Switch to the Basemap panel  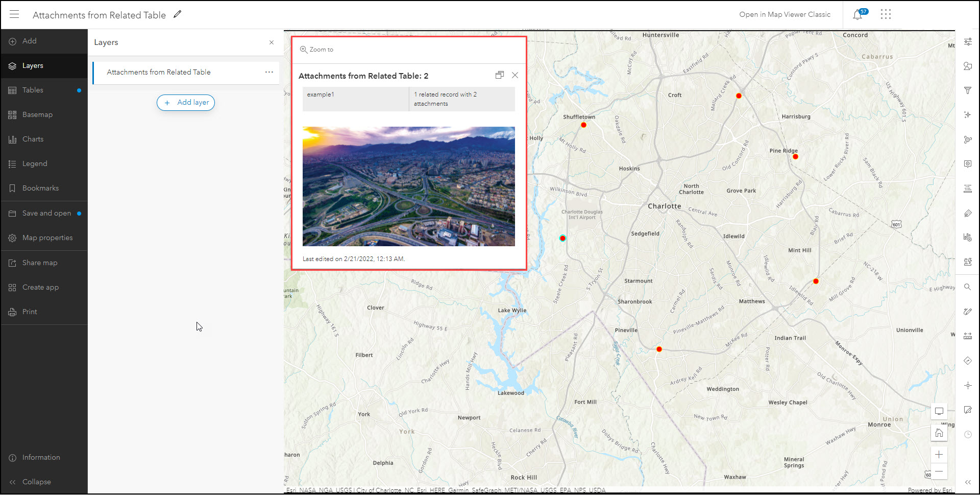tap(37, 115)
